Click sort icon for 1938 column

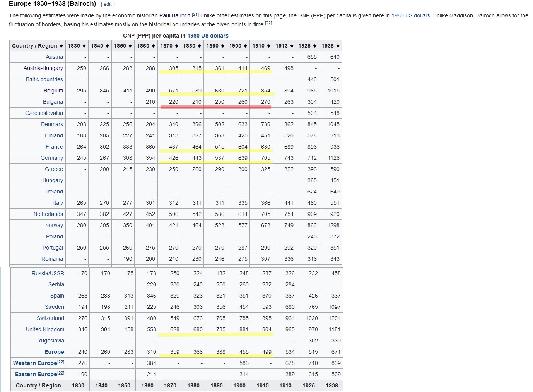point(338,46)
